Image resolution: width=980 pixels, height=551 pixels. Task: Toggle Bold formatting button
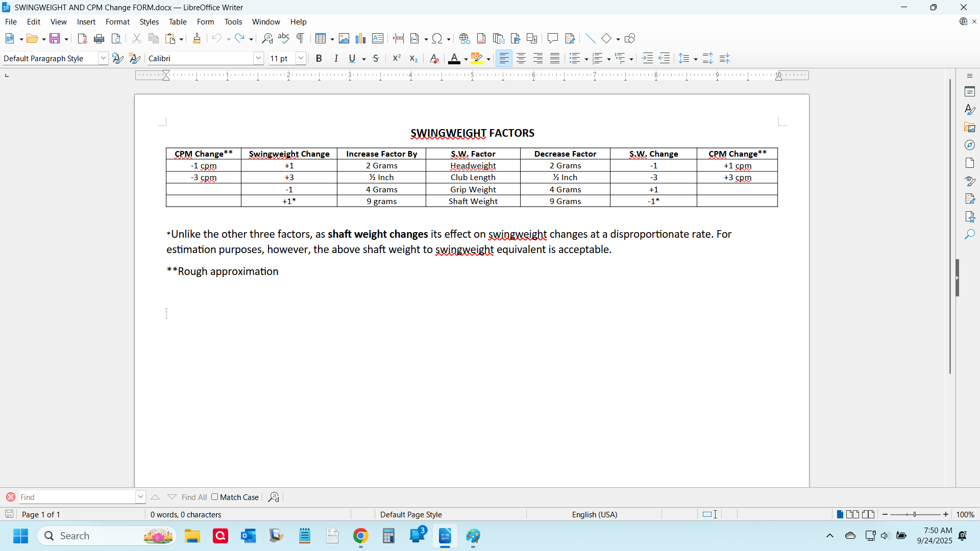tap(319, 59)
